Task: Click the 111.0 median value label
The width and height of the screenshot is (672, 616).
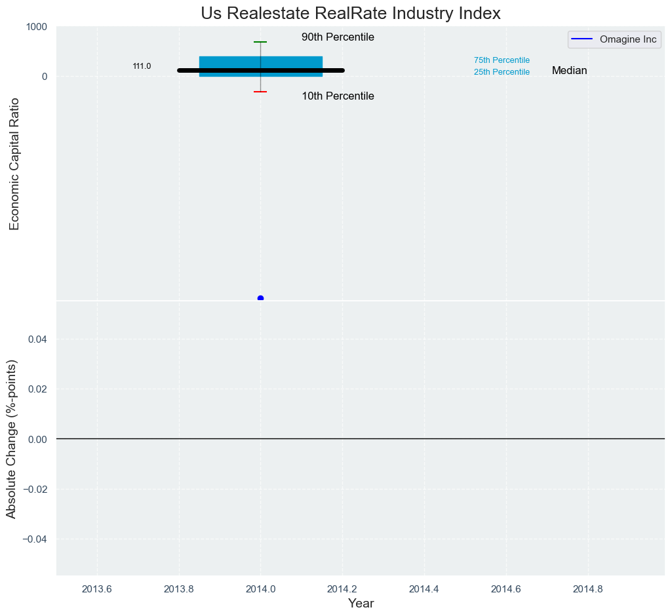Action: point(142,66)
